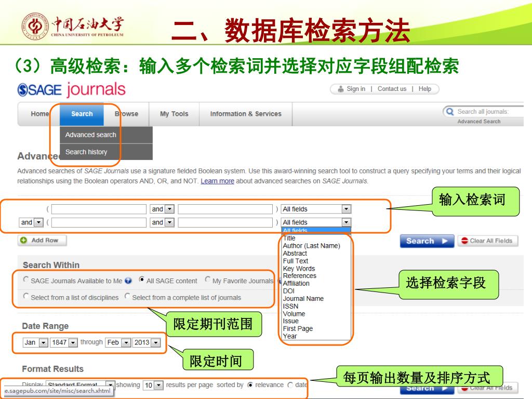Click the China University of Petroleum emblem

point(35,27)
